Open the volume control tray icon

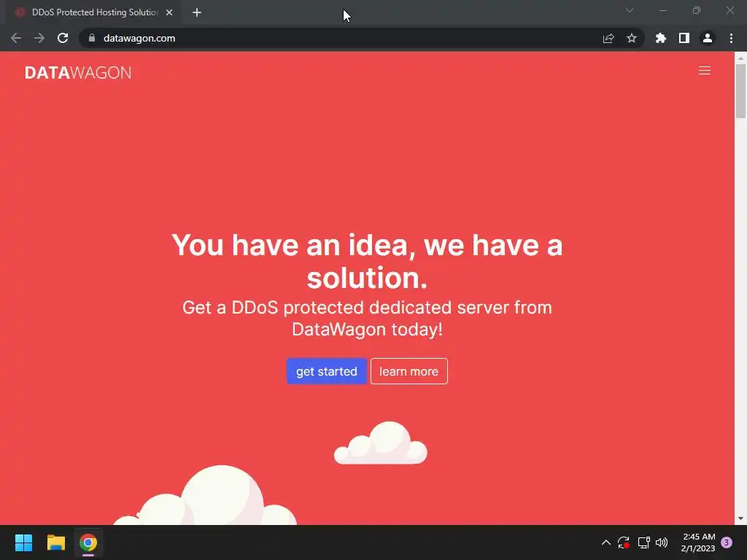pyautogui.click(x=661, y=542)
